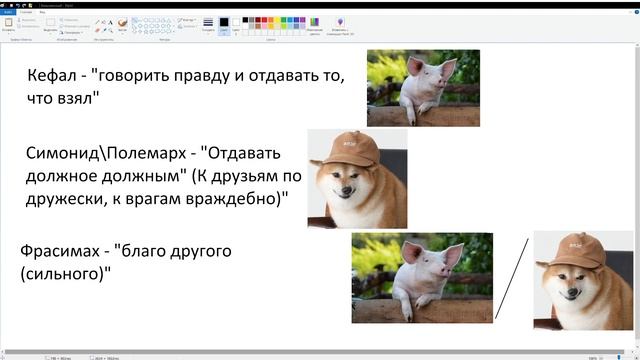Choose Color 1 black foreground box
This screenshot has width=640, height=360.
[x=224, y=25]
